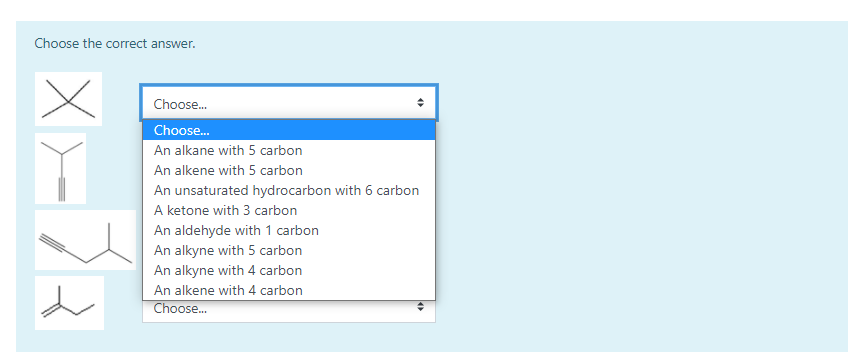Open the last molecule's answer dropdown
Screen dimensions: 862x362
point(289,311)
